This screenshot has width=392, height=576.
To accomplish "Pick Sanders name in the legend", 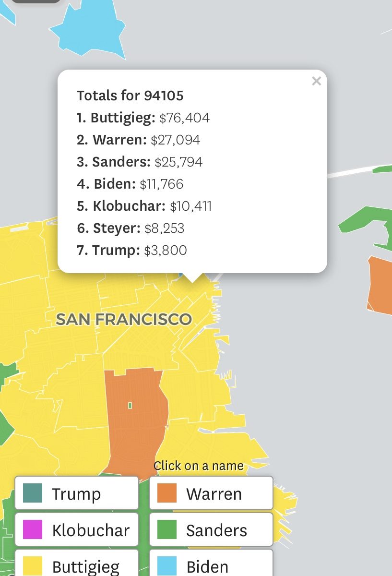I will click(x=216, y=530).
